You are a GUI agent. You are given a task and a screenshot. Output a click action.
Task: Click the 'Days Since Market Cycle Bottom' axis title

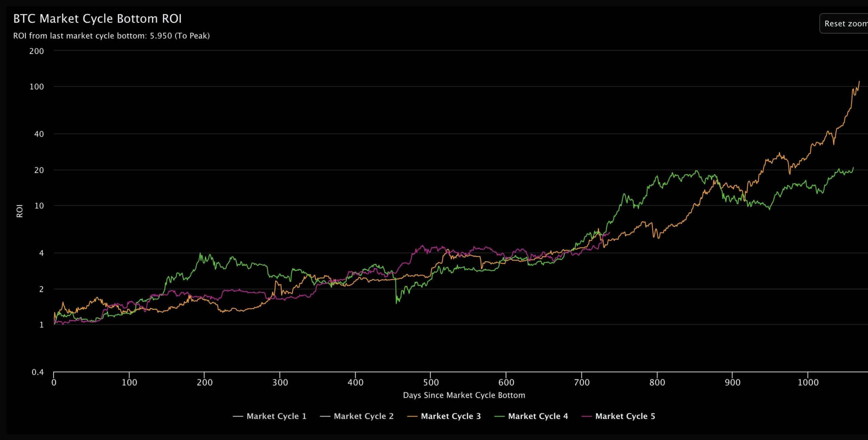464,395
